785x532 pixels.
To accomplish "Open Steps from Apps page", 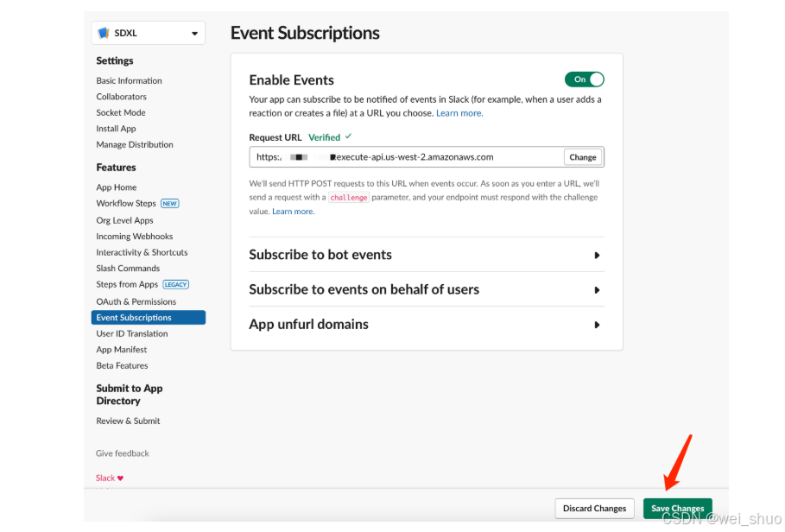I will (127, 284).
